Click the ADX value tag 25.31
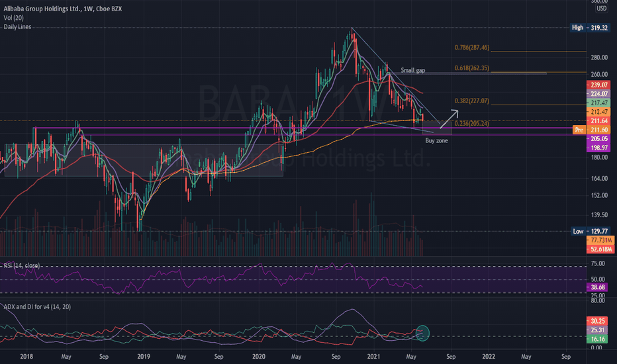Viewport: 617px width, 364px height. pyautogui.click(x=597, y=330)
